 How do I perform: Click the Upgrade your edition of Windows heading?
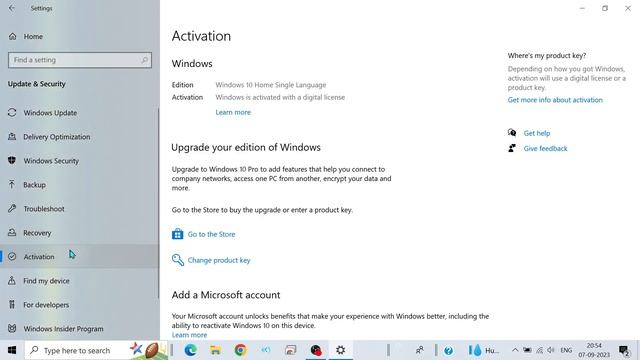coord(246,147)
